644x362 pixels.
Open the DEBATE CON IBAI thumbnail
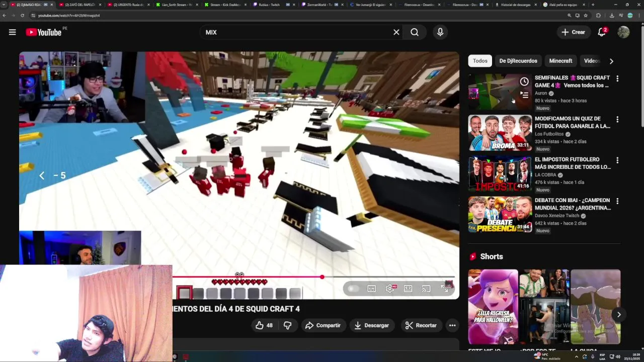click(500, 214)
